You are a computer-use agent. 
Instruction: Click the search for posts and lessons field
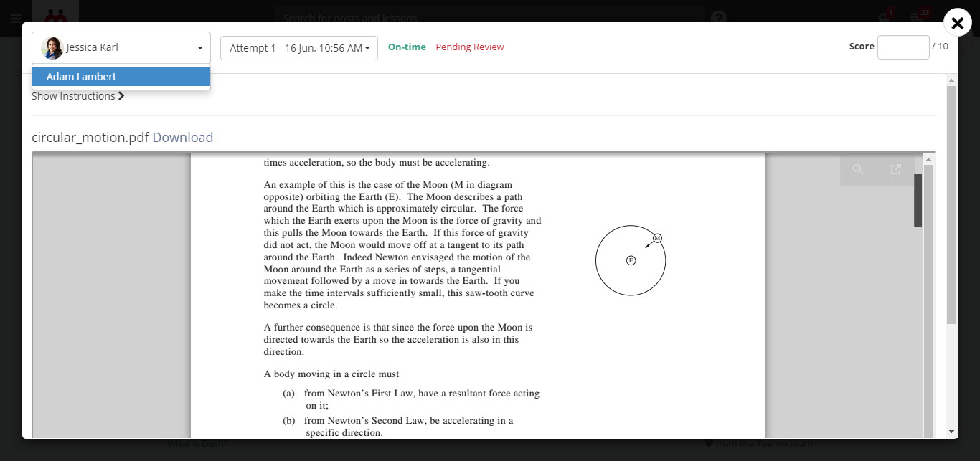pyautogui.click(x=488, y=18)
